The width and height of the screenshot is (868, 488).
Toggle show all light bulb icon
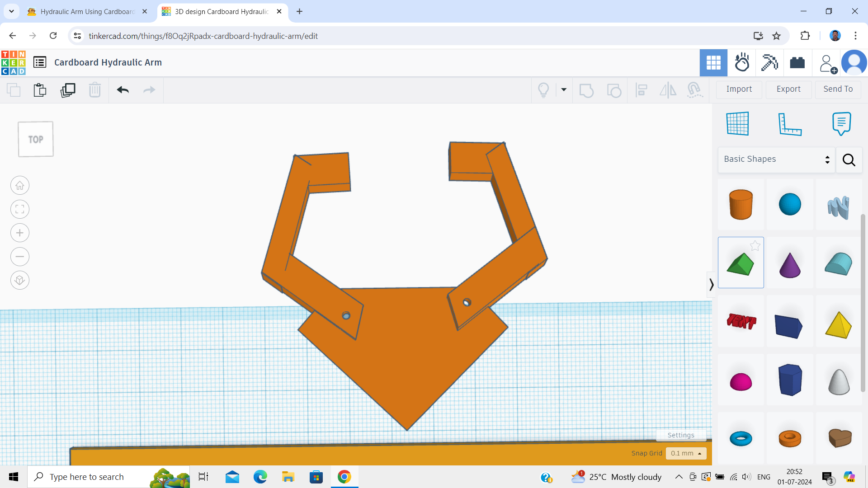(x=543, y=90)
